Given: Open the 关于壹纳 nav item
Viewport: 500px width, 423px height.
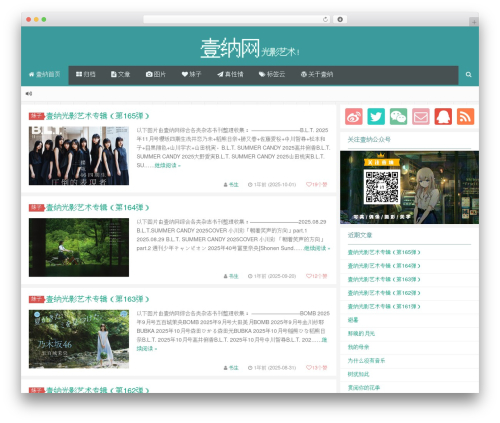Looking at the screenshot, I should [x=317, y=74].
